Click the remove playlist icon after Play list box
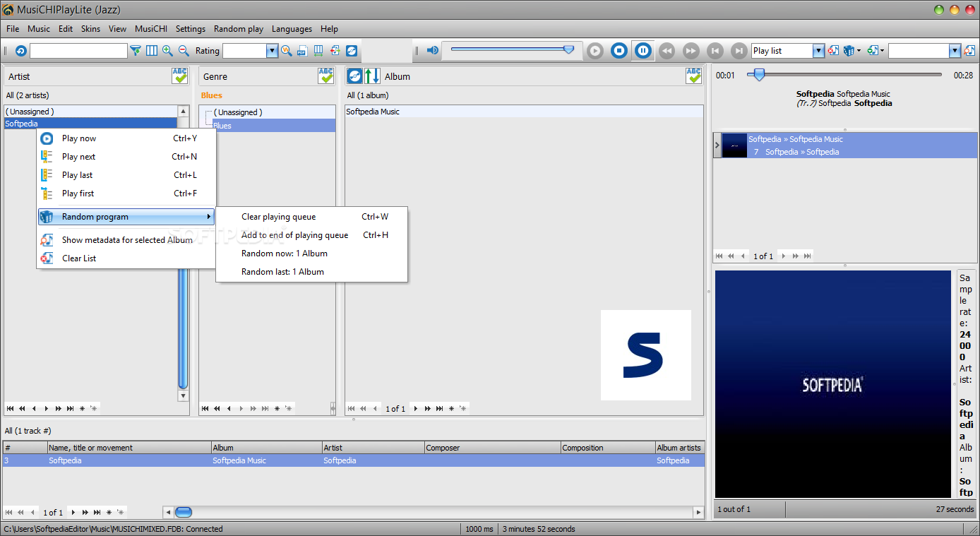 [833, 51]
